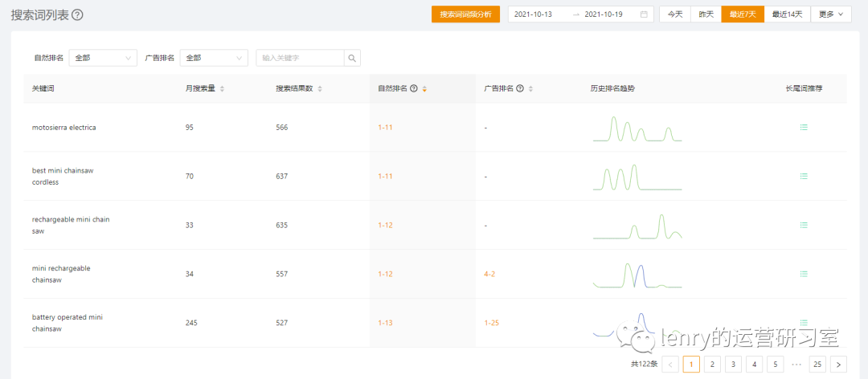The image size is (868, 379).
Task: Go to page 2
Action: pyautogui.click(x=712, y=364)
